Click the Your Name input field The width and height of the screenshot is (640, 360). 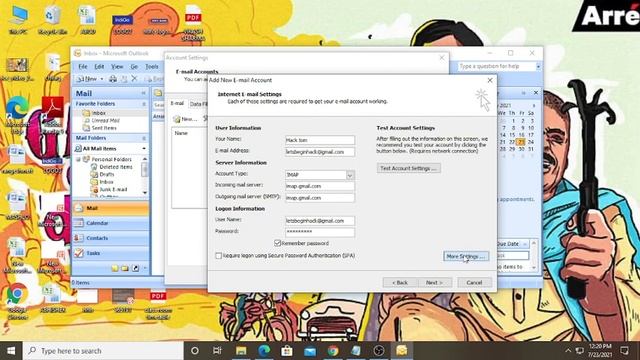point(320,140)
